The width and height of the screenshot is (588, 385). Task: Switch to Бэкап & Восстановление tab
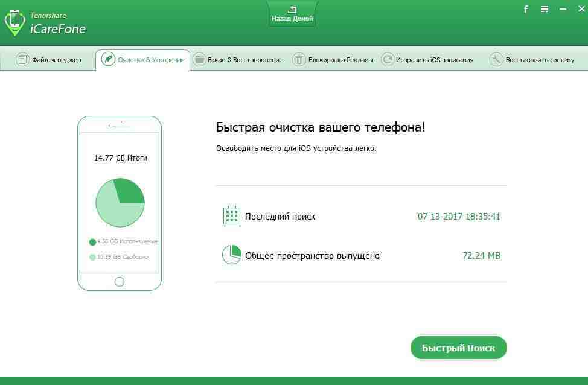click(x=238, y=60)
